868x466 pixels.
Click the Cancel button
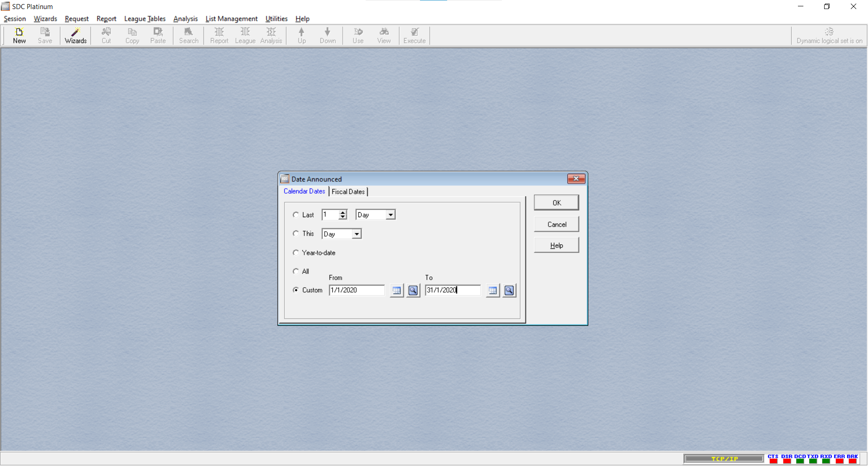tap(557, 224)
